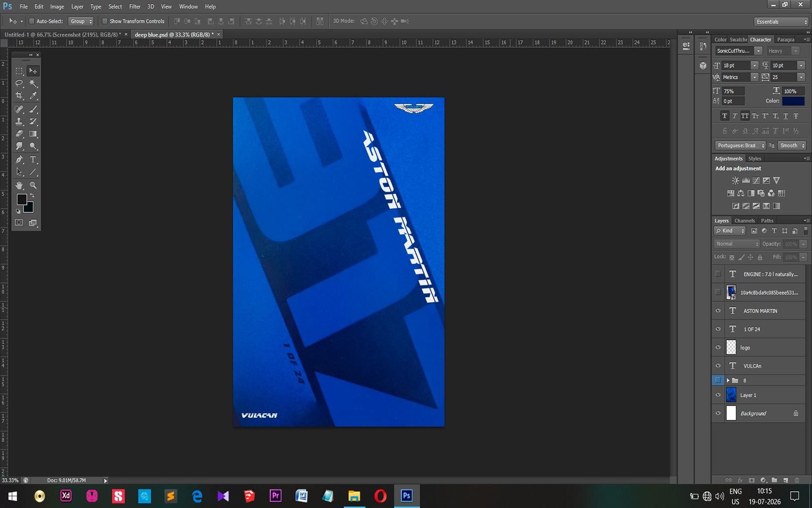The image size is (812, 508).
Task: Hide the VULCAn text layer
Action: point(718,366)
